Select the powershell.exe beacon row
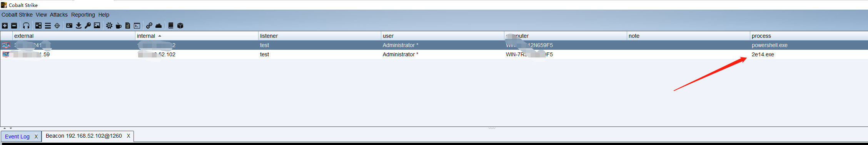868x145 pixels. point(434,45)
